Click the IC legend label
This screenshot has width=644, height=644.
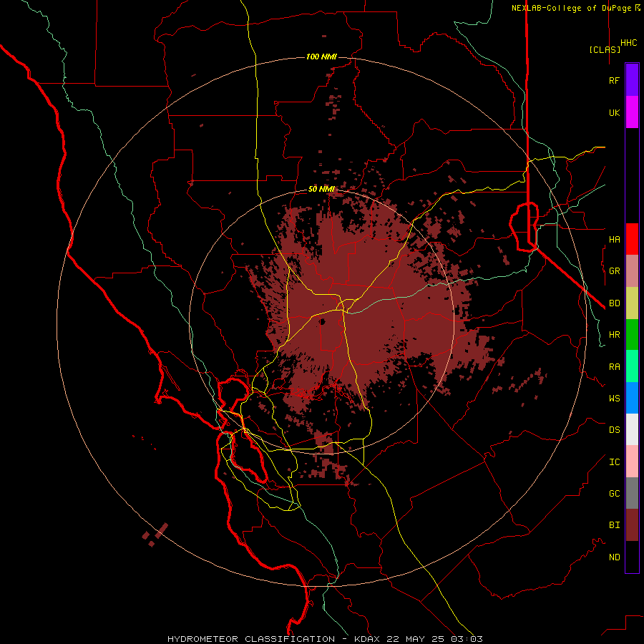pyautogui.click(x=614, y=462)
